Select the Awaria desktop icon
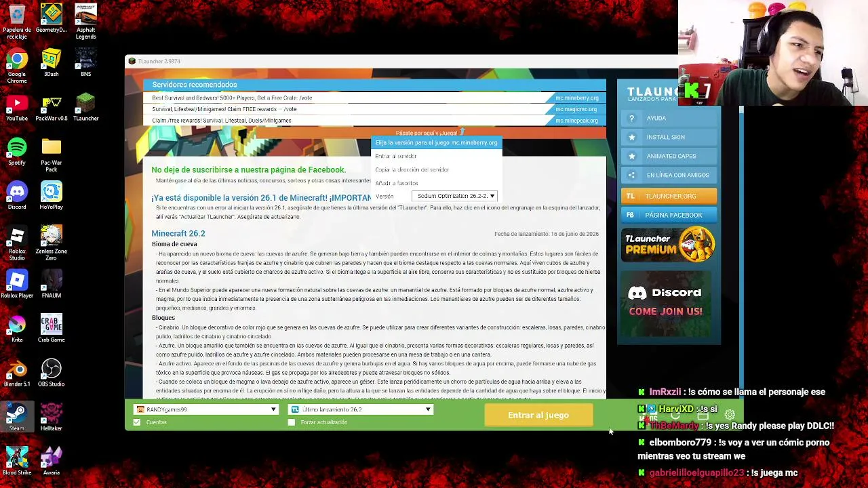Viewport: 868px width, 488px height. 52,462
